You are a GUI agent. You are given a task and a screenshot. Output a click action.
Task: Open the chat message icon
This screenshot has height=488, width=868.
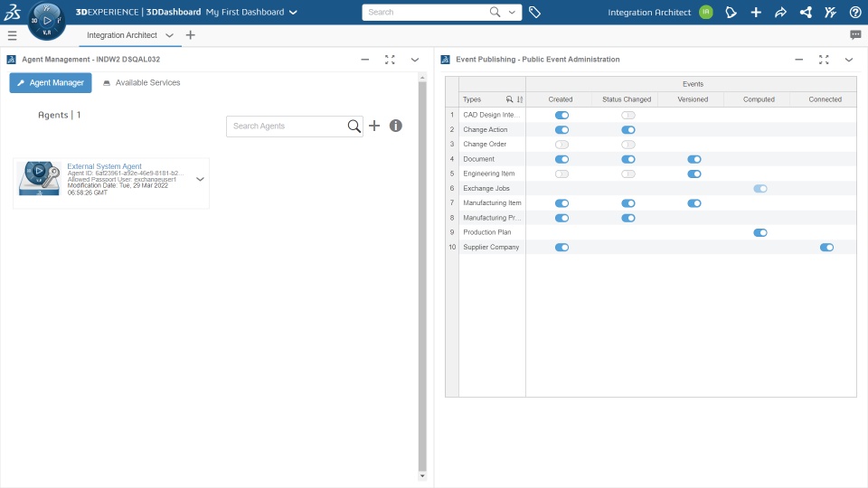855,35
